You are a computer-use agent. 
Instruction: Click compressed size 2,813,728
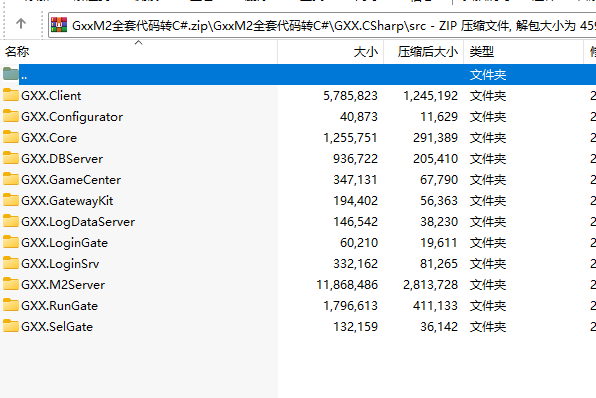coord(430,285)
